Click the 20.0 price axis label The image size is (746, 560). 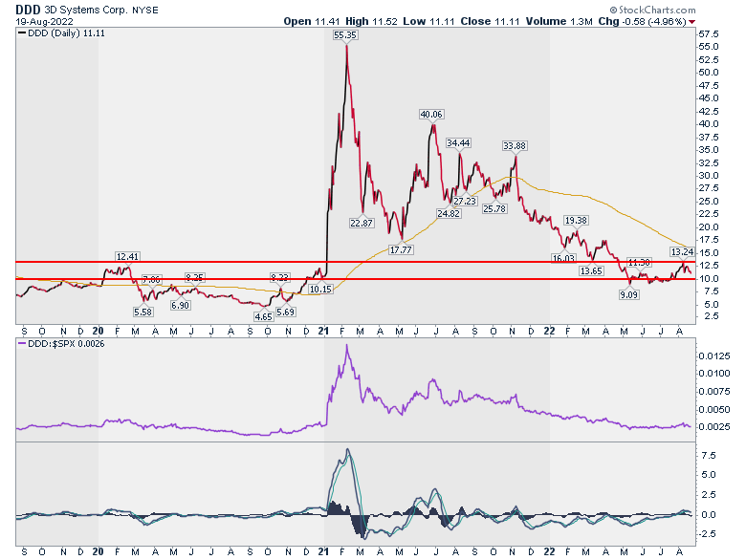[709, 227]
